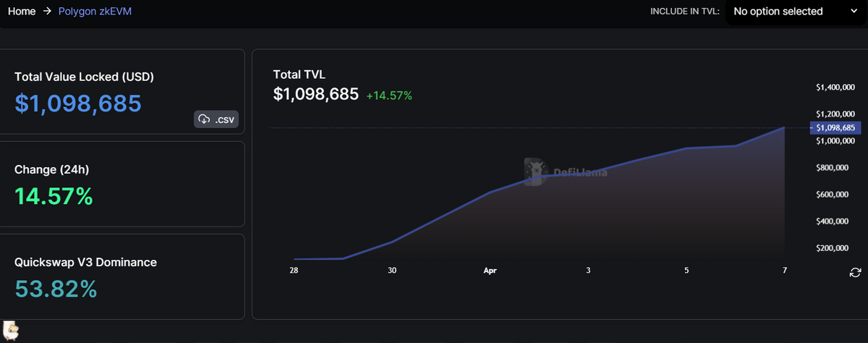
Task: Click the 53.82% Quickswap V3 dominance value
Action: 56,289
